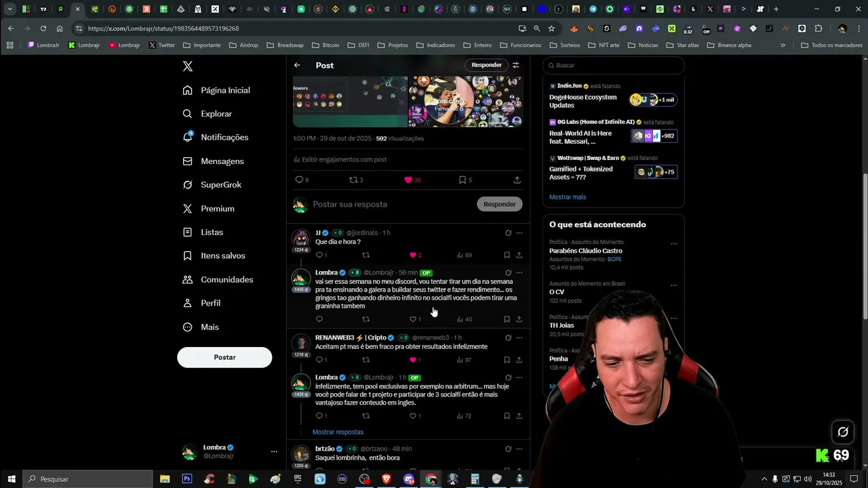868x488 pixels.
Task: Unlike JJ's reply
Action: pos(412,255)
